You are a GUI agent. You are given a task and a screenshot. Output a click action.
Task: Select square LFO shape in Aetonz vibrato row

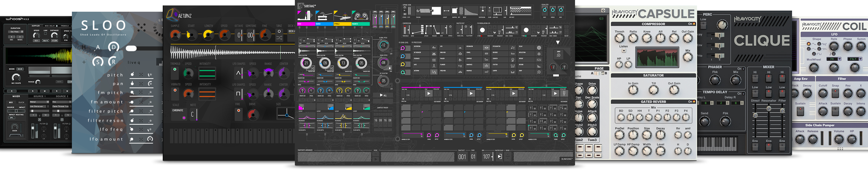[x=238, y=94]
